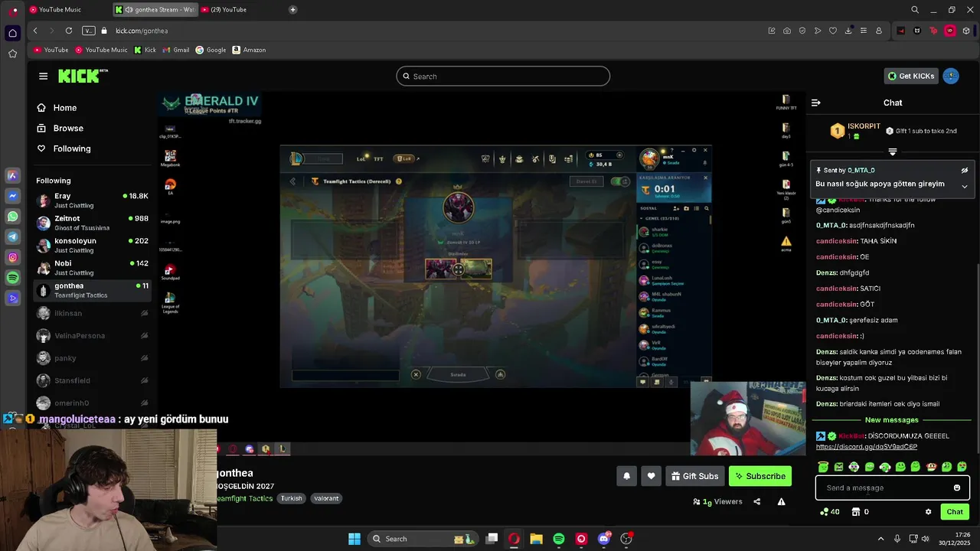980x551 pixels.
Task: Expand the chat leaderboard chevrons
Action: click(x=892, y=152)
